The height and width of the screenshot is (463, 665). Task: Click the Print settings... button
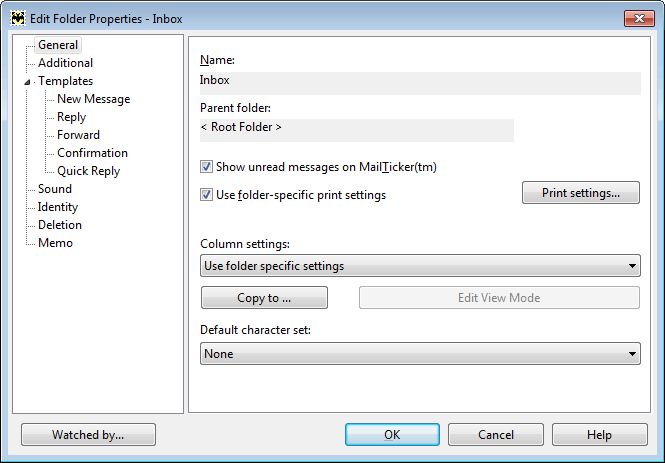point(581,193)
